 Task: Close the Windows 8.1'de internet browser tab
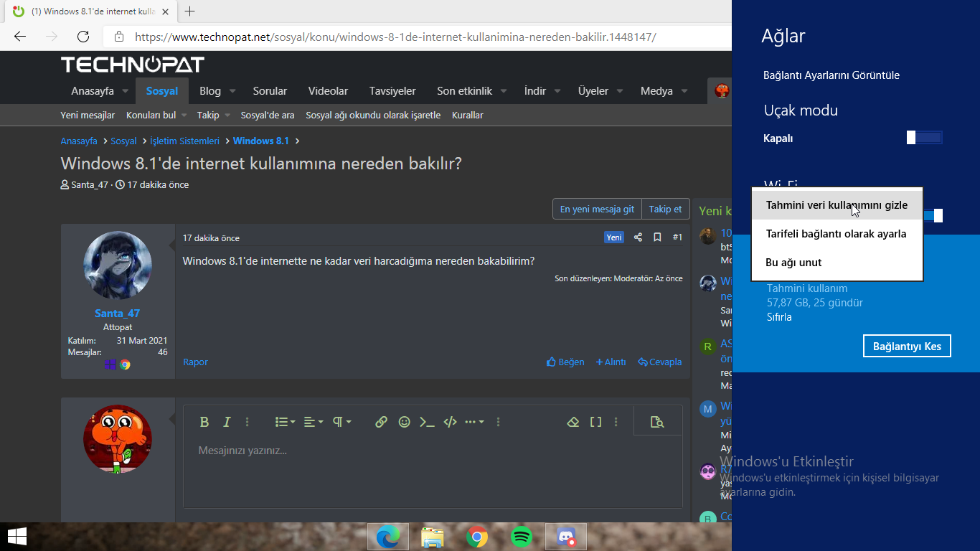click(x=165, y=11)
